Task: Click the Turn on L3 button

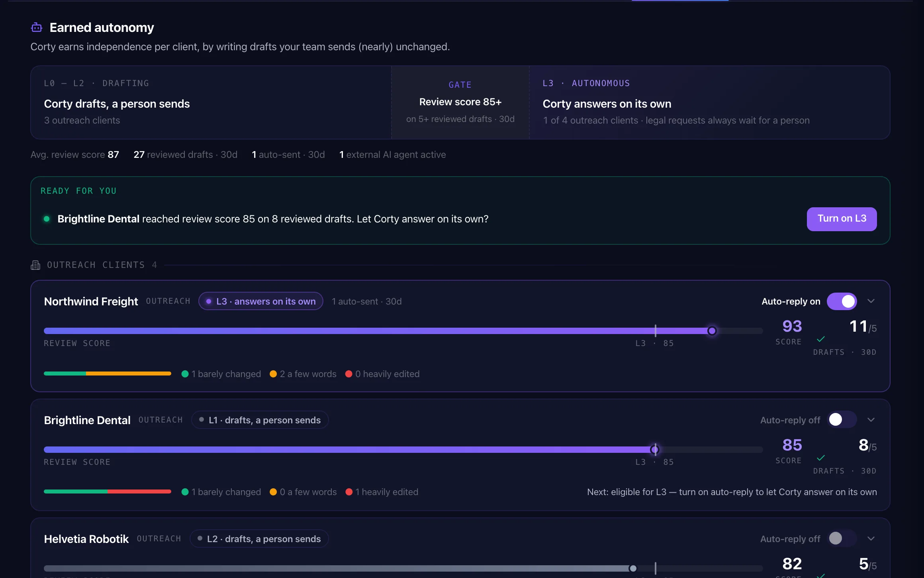Action: [842, 219]
